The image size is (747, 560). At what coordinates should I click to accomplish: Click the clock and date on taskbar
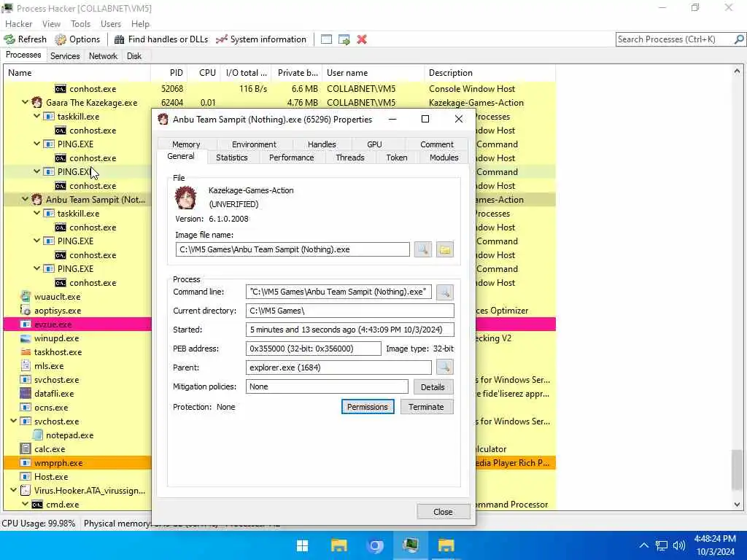(x=715, y=545)
